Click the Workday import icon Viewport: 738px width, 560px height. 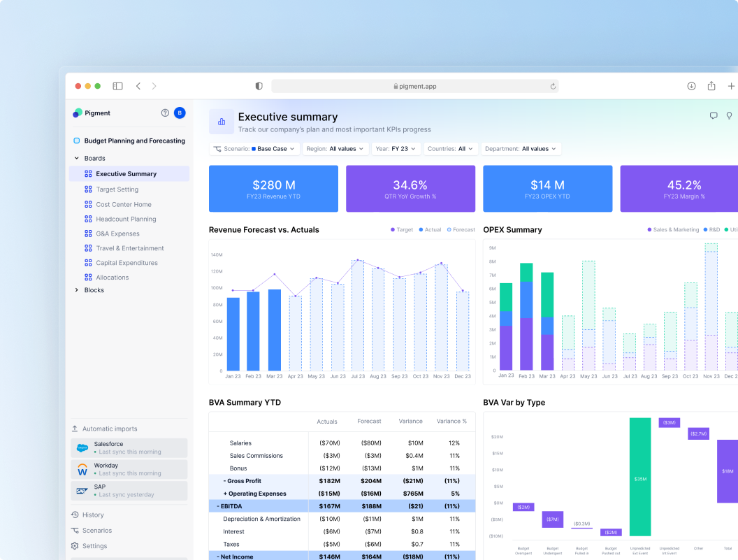(82, 468)
